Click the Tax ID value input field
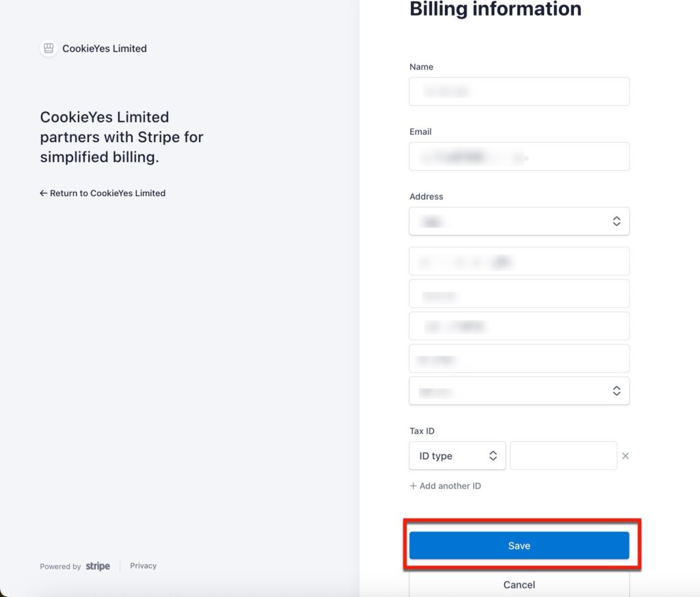 (x=563, y=456)
